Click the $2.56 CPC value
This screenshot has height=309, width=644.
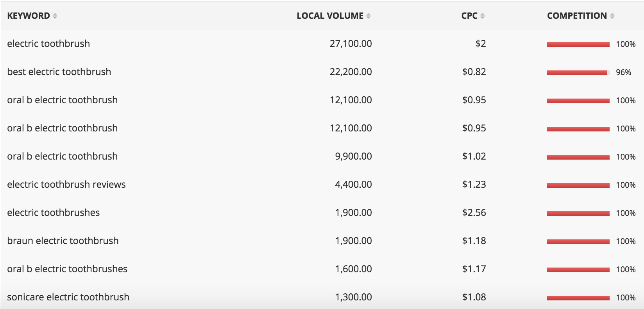[x=474, y=213]
